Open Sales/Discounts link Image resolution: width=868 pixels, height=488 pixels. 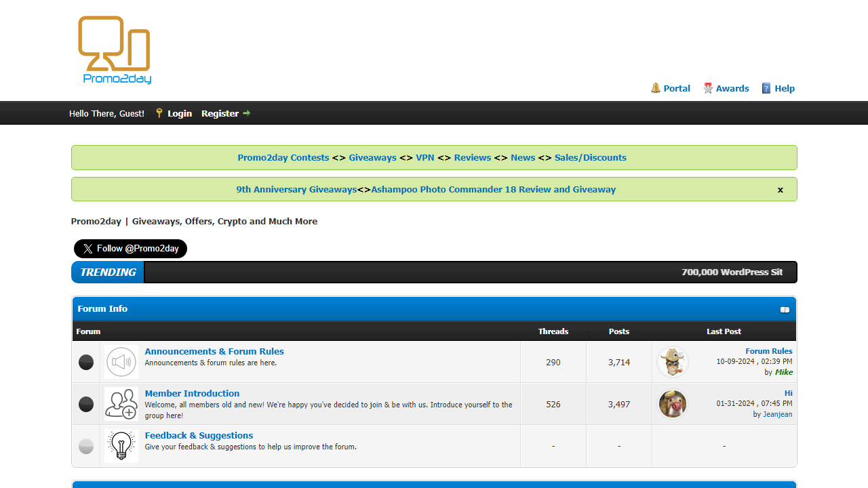[x=590, y=157]
